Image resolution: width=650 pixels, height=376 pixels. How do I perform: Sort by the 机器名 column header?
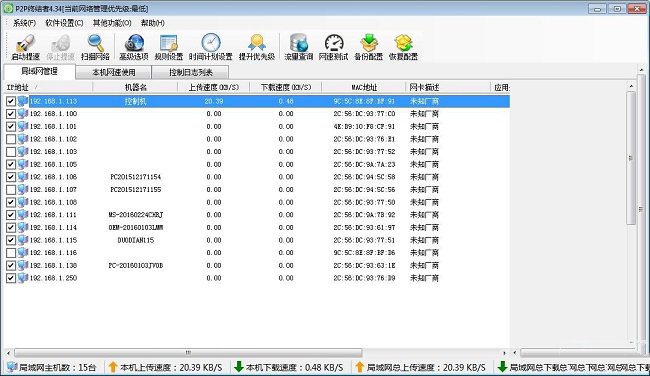point(135,87)
